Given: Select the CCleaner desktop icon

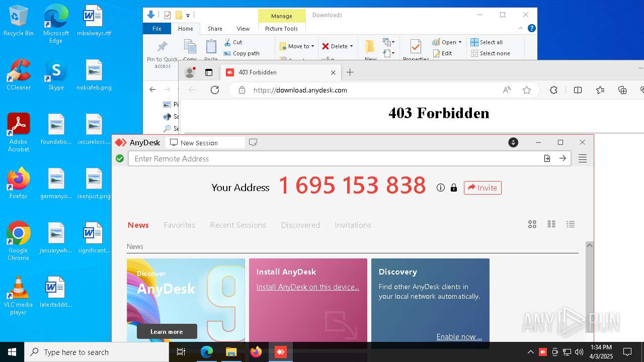Looking at the screenshot, I should (x=19, y=74).
